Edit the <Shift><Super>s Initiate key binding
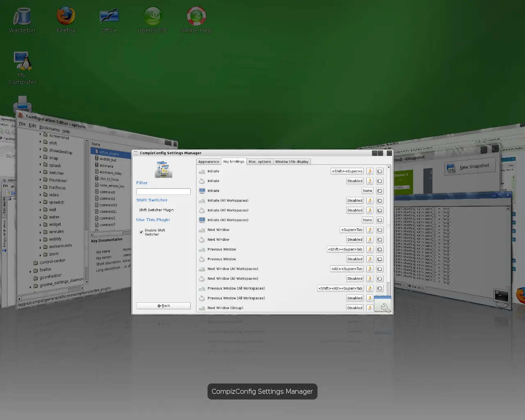 [347, 171]
